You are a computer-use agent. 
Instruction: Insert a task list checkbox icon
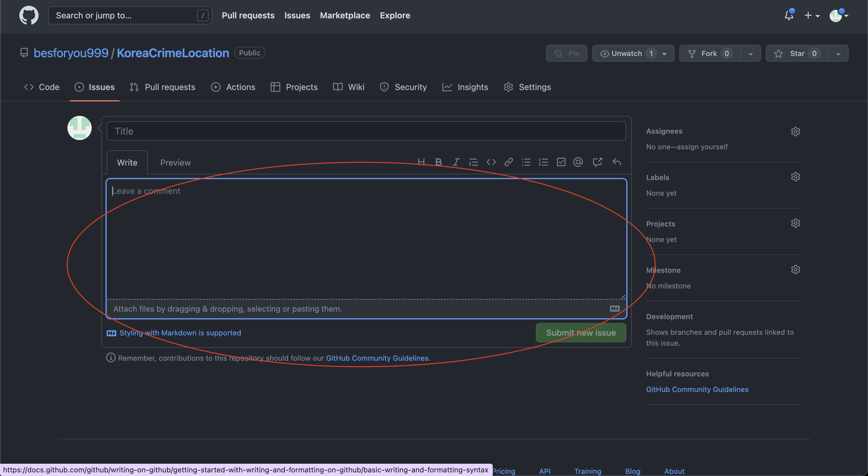click(x=561, y=162)
